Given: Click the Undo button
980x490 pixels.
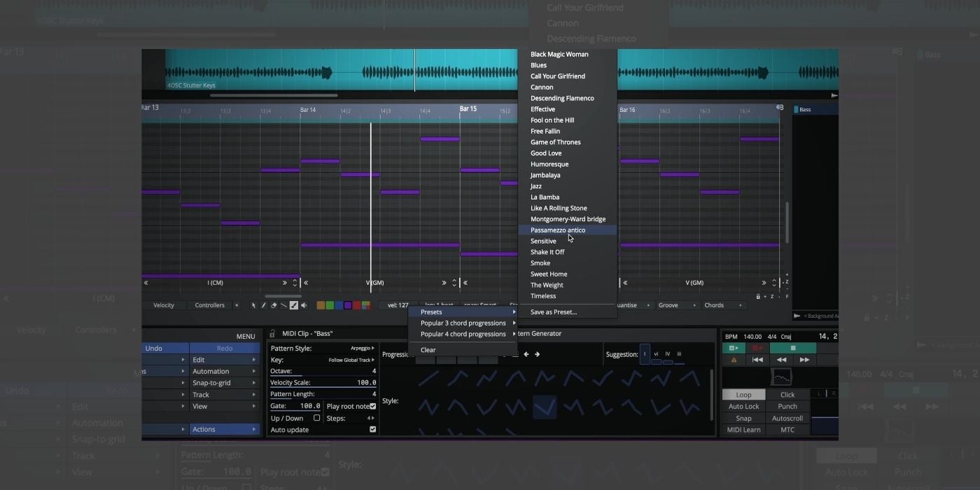Looking at the screenshot, I should 165,348.
